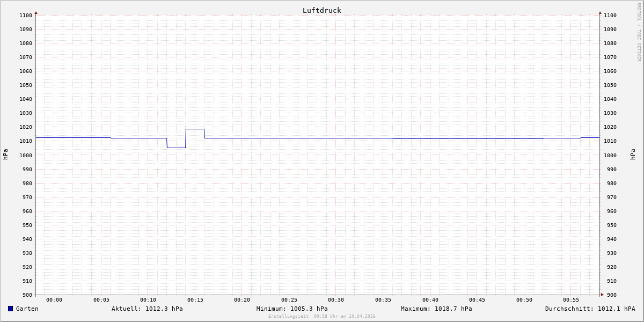Image resolution: width=644 pixels, height=322 pixels.
Task: Click the Garten legend label
Action: 27,309
